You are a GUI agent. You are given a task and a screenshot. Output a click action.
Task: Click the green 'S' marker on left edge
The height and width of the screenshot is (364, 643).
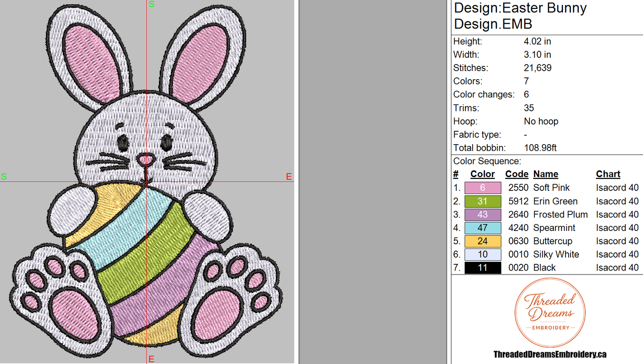4,177
